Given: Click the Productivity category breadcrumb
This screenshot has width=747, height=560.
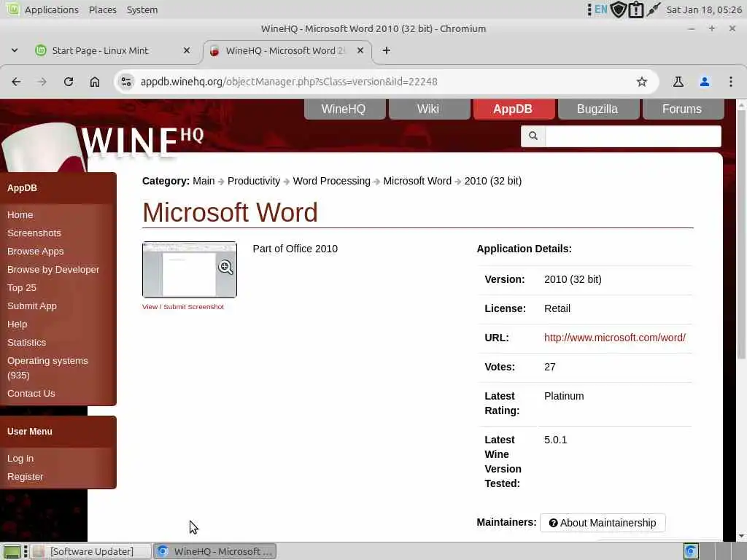Looking at the screenshot, I should click(253, 181).
